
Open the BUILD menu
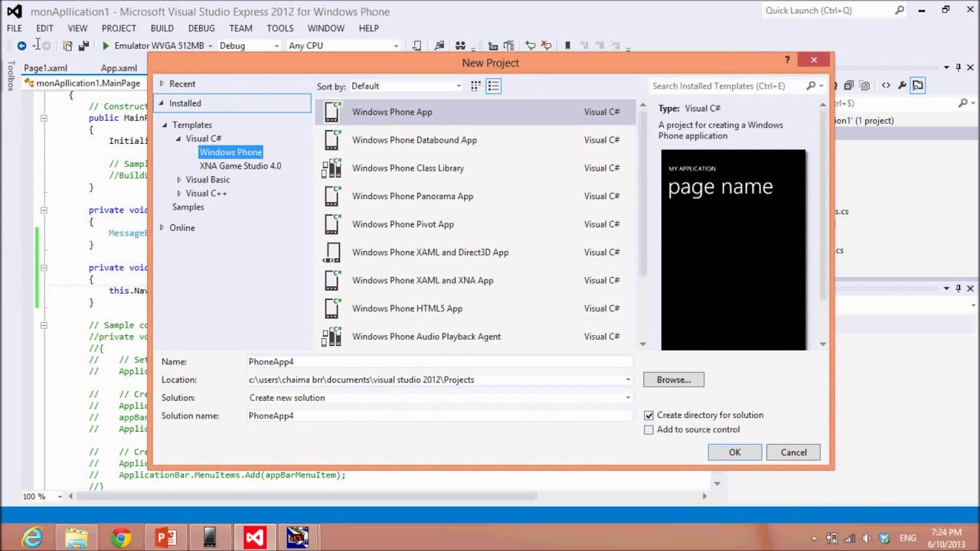[162, 28]
